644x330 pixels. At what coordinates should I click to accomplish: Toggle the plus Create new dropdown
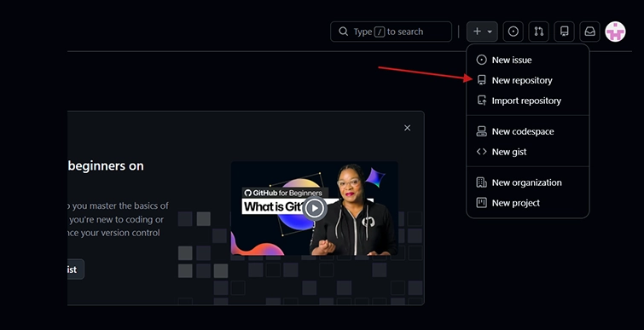(x=482, y=32)
